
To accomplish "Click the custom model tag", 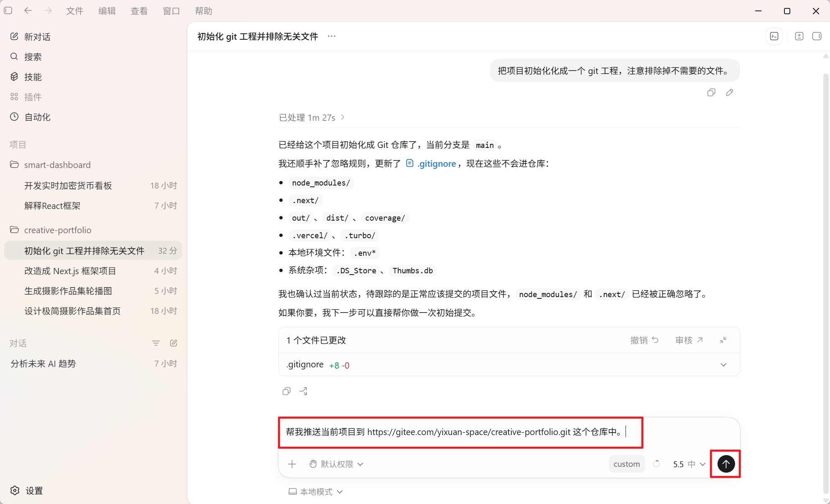I will [627, 464].
